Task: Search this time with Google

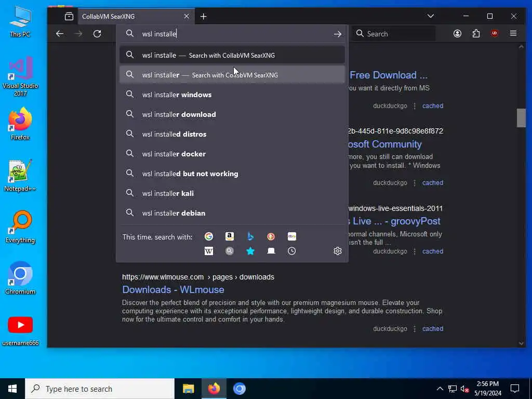Action: coord(209,236)
